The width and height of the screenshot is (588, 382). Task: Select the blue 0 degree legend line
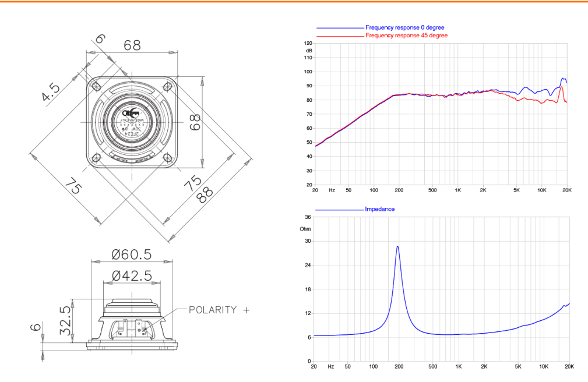point(340,27)
